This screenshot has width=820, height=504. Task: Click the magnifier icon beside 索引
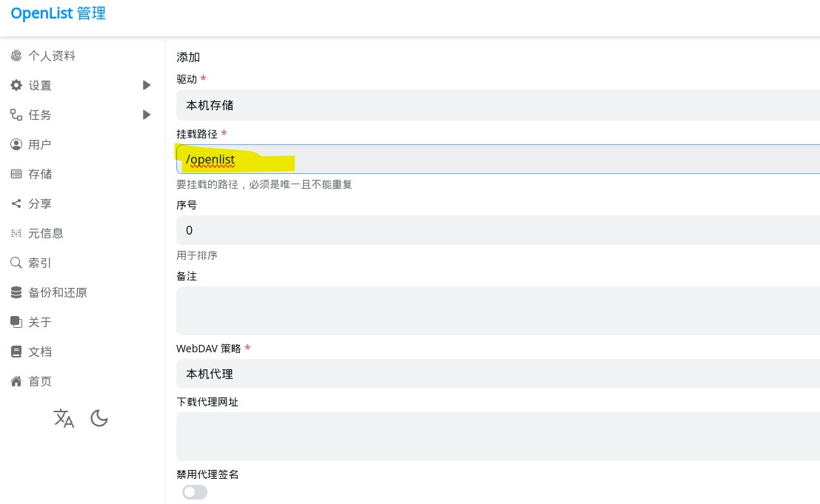16,263
